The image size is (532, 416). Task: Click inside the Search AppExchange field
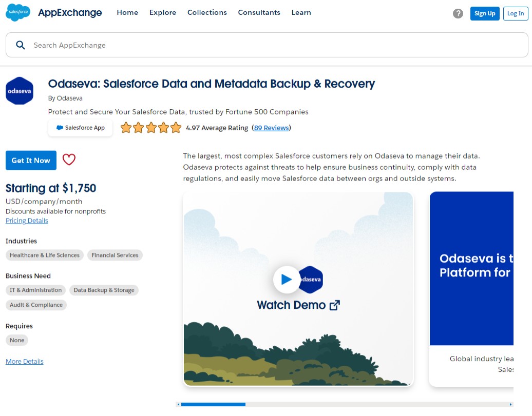pos(154,45)
